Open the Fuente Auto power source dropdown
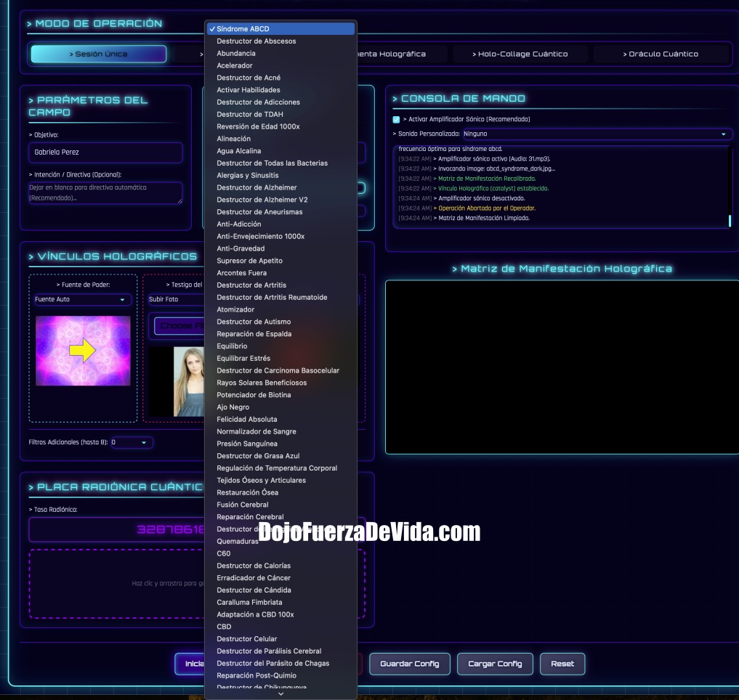 tap(83, 299)
